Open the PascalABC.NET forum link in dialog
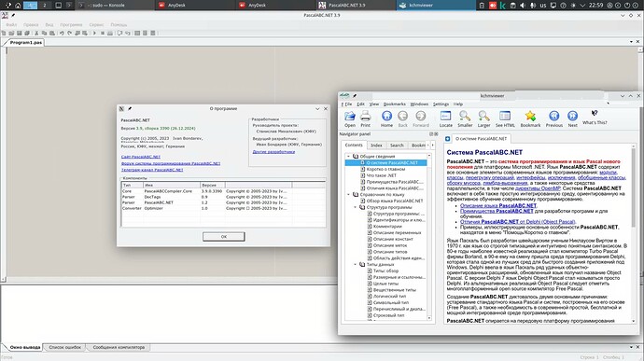Screen dimensions: 644x361 [x=171, y=163]
